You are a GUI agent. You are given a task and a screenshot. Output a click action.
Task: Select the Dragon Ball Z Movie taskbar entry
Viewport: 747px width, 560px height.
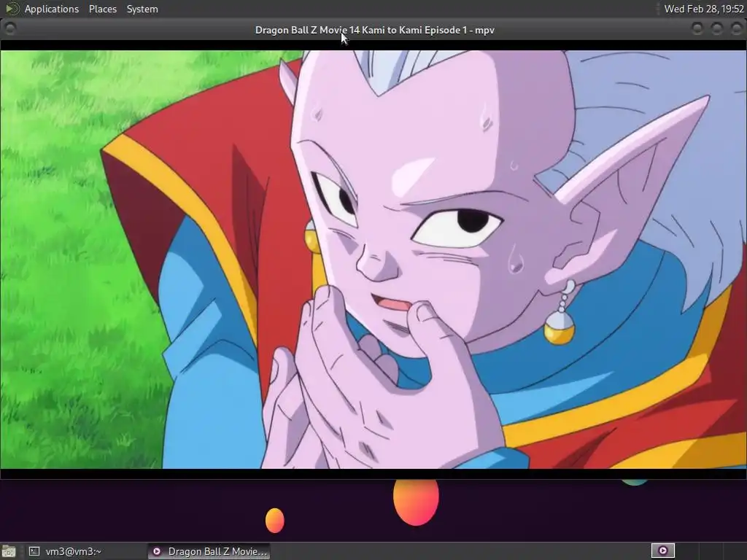[x=209, y=551]
